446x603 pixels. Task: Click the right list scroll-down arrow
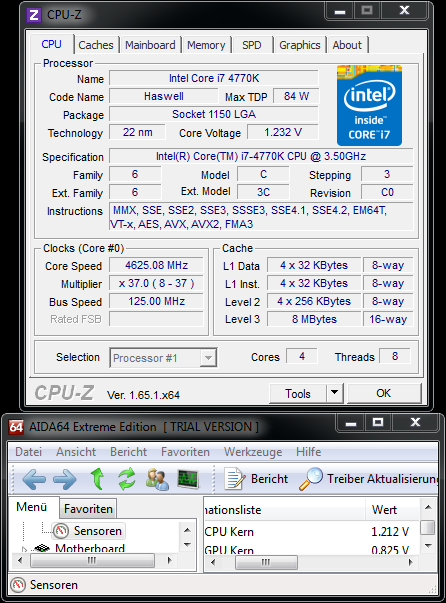(x=428, y=545)
